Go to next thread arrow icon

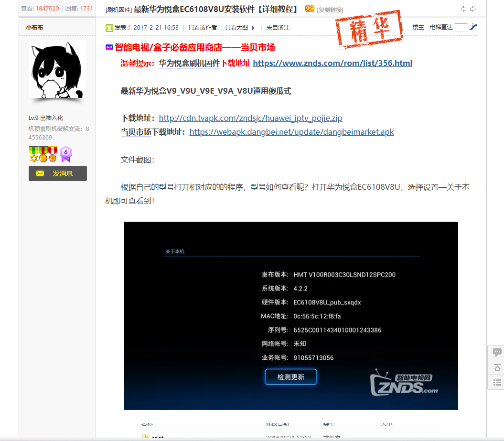point(473,9)
